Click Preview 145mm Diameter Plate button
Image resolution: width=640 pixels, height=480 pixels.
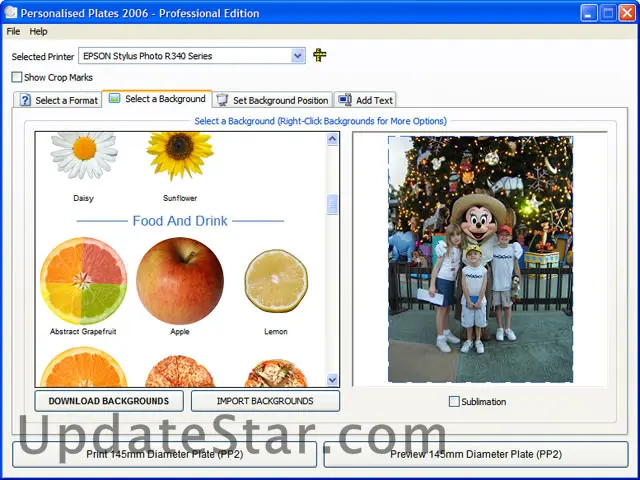point(476,454)
